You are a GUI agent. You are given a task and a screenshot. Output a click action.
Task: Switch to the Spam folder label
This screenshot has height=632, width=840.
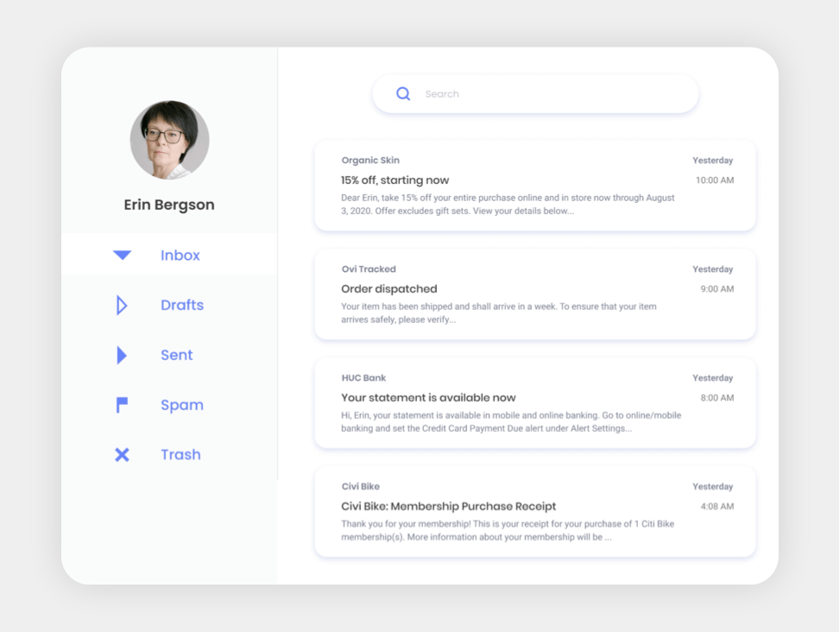[182, 405]
